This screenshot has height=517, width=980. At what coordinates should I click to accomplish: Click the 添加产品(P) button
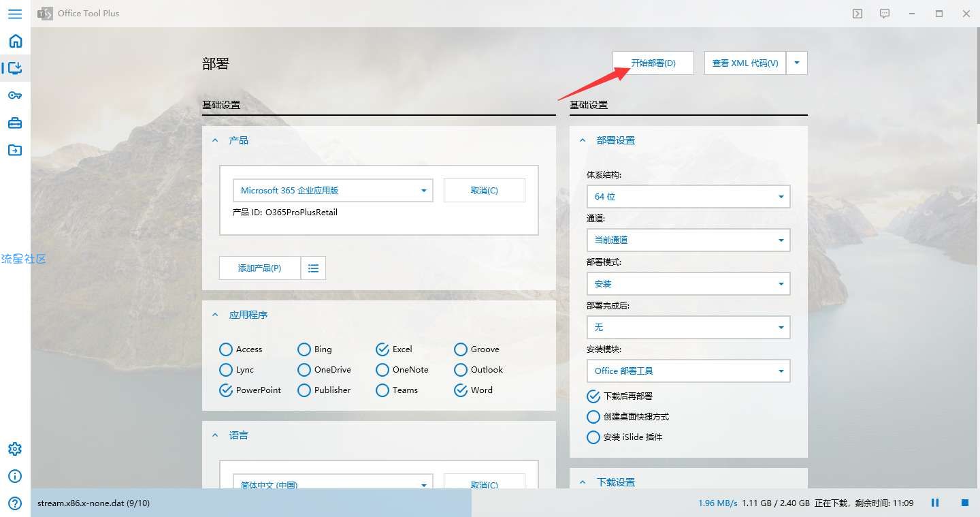click(x=260, y=268)
